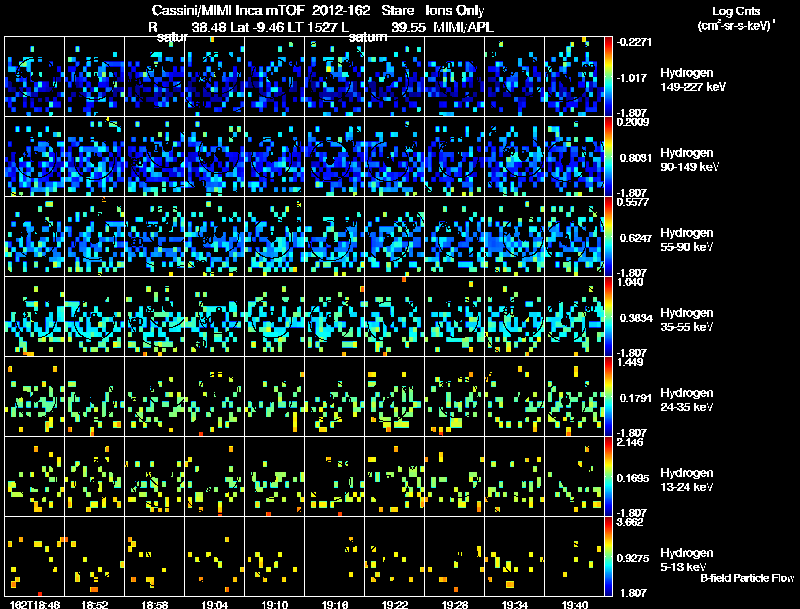Viewport: 800px width, 609px height.
Task: Click the Hydrogen 24-35 keV panel at 19:22
Action: (394, 397)
